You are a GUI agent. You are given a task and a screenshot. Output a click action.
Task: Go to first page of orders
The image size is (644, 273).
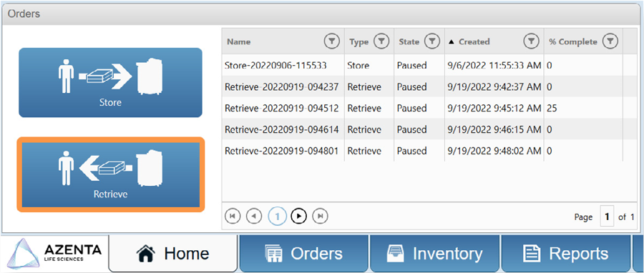233,216
